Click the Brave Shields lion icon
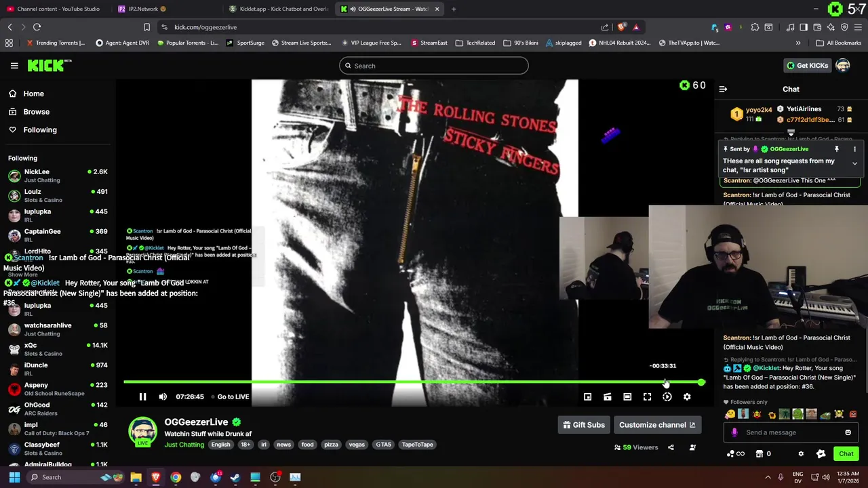868x488 pixels. click(622, 27)
